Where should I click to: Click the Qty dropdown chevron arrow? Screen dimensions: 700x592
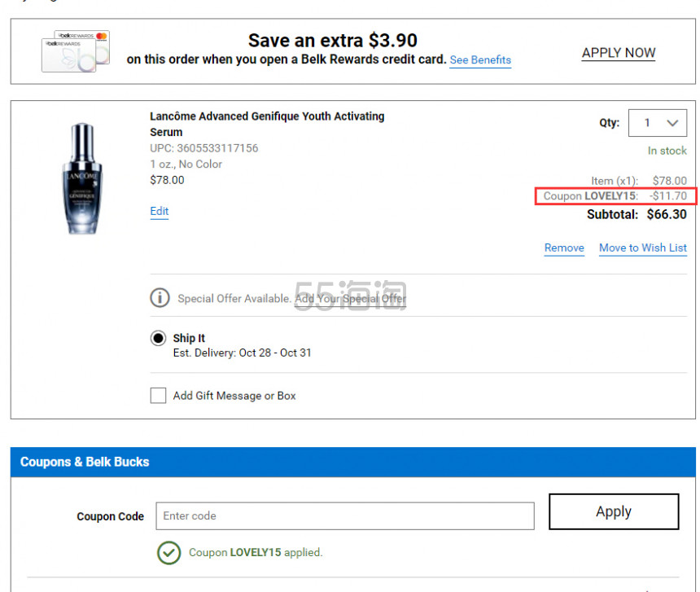point(672,123)
